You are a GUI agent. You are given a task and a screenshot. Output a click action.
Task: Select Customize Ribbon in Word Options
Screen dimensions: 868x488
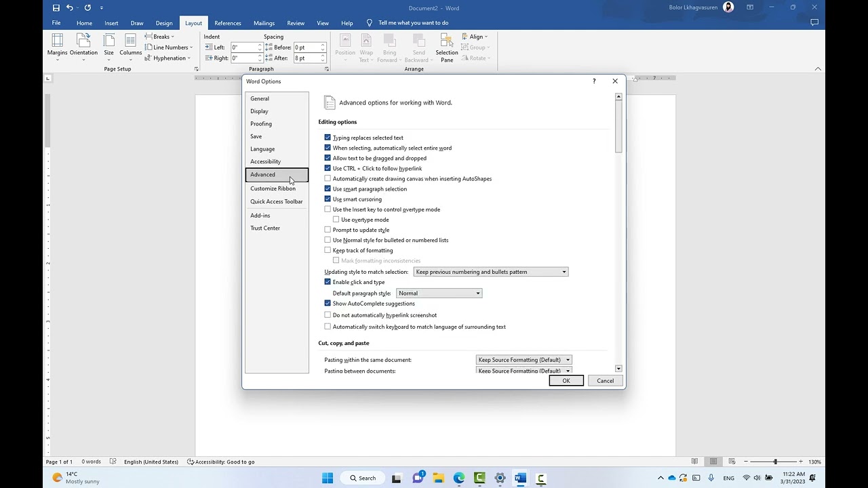coord(277,188)
